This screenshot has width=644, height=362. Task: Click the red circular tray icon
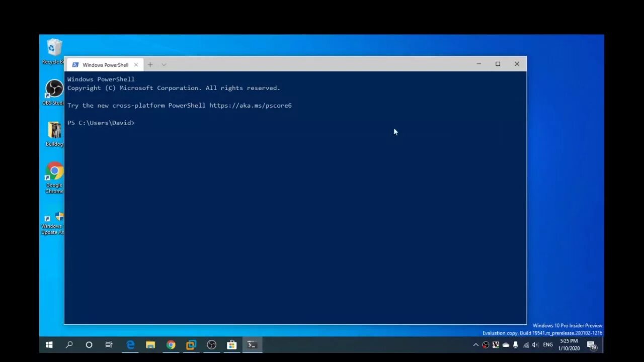click(486, 345)
